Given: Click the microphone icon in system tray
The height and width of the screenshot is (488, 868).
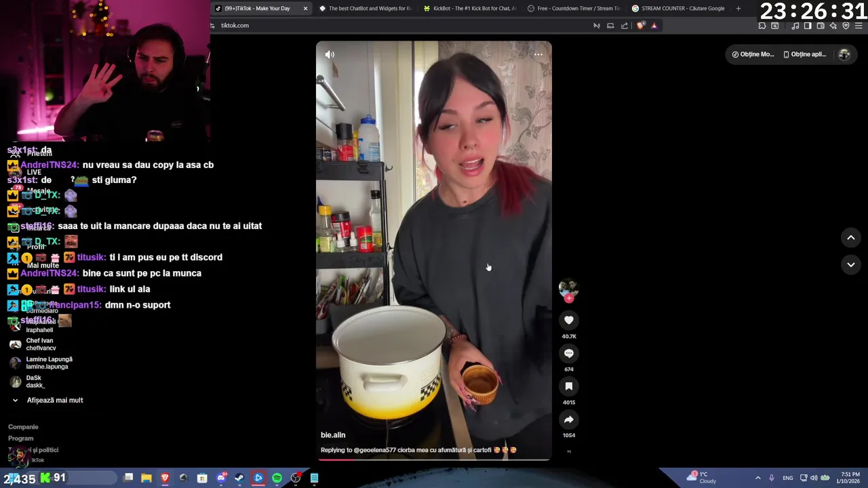Looking at the screenshot, I should point(772,478).
